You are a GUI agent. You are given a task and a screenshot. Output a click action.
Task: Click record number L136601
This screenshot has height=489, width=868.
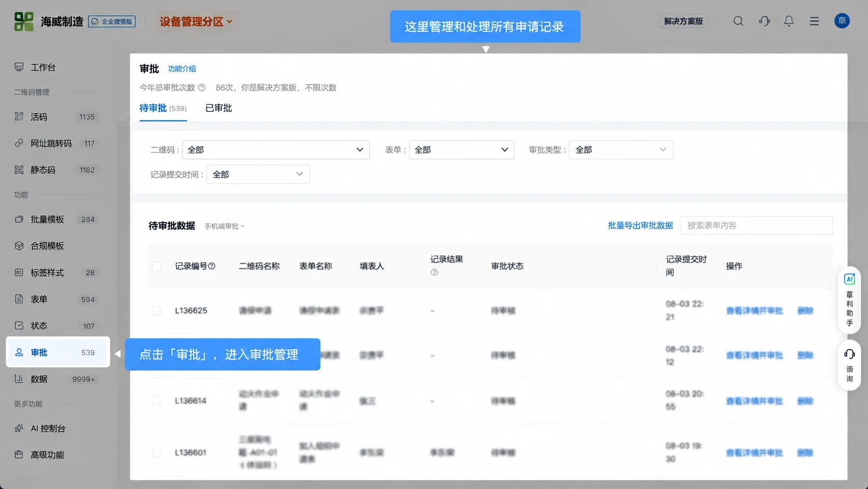[191, 453]
